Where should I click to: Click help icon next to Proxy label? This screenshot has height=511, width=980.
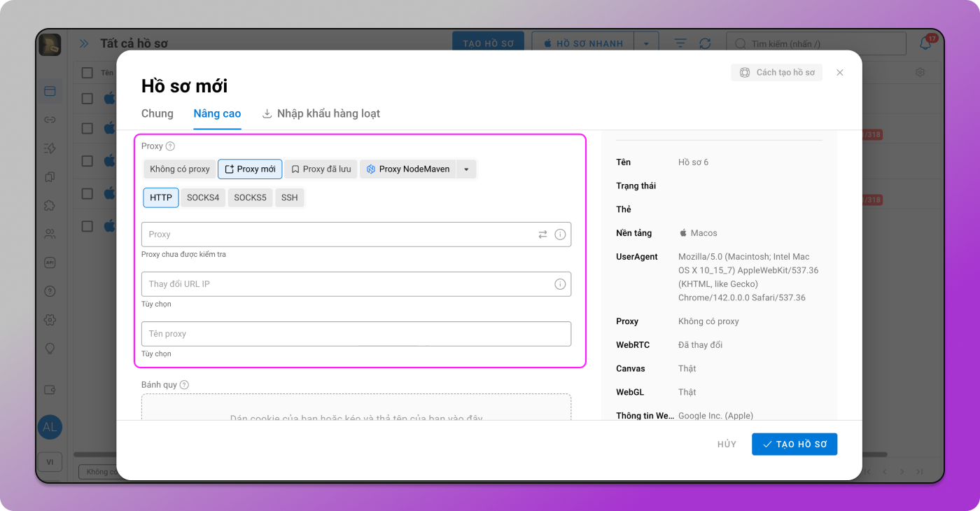pos(170,146)
